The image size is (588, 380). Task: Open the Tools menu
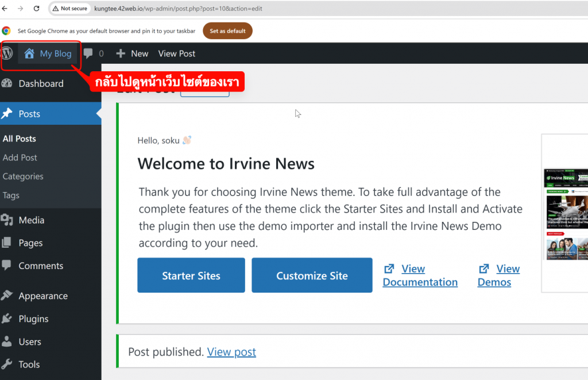coord(29,364)
